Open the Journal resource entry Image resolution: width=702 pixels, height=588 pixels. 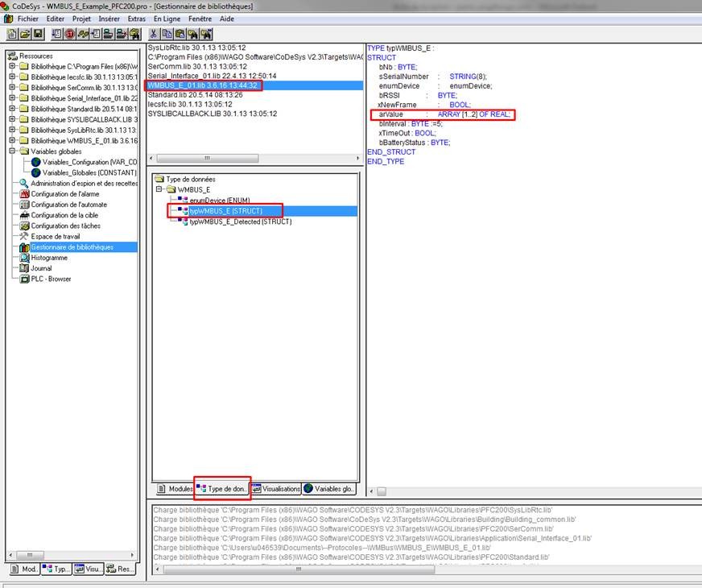pos(41,268)
